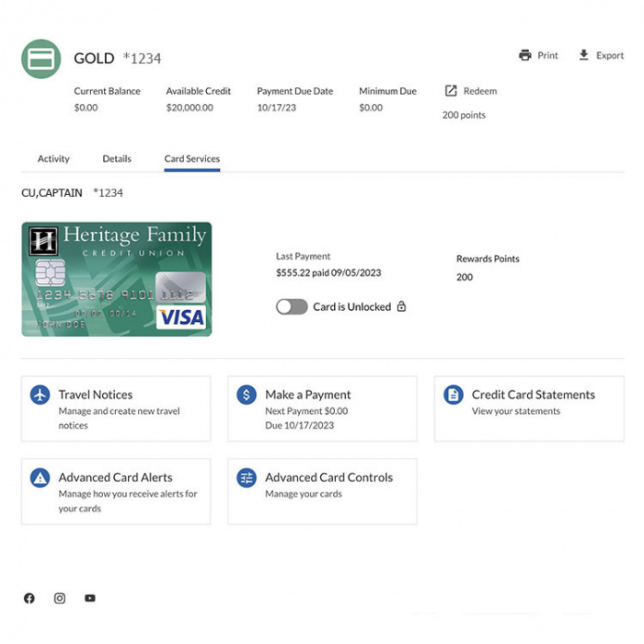This screenshot has width=644, height=644.
Task: Click the green credit card account icon
Action: pyautogui.click(x=41, y=59)
